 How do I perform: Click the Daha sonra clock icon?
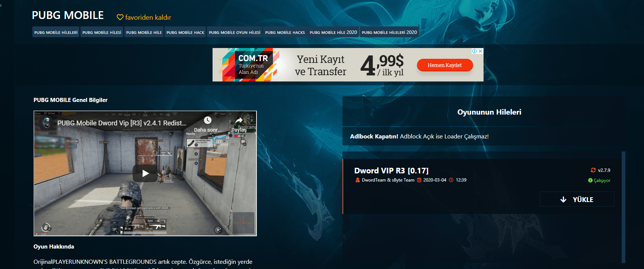point(207,120)
